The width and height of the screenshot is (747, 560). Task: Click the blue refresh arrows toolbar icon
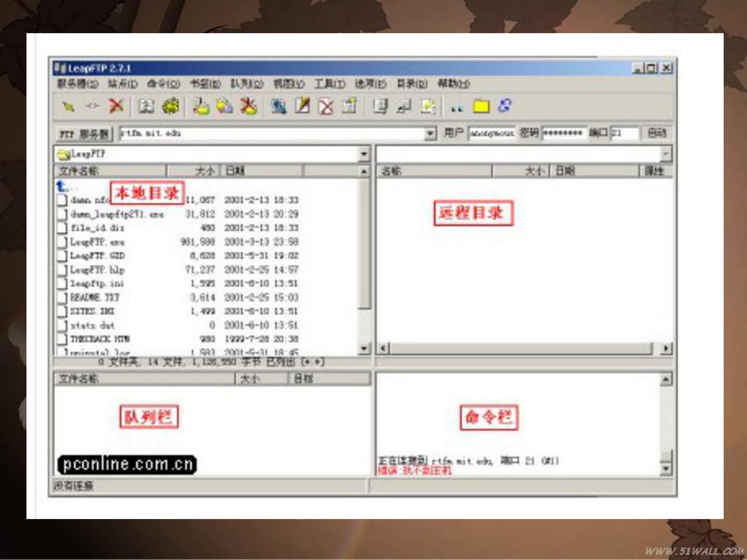tap(504, 106)
